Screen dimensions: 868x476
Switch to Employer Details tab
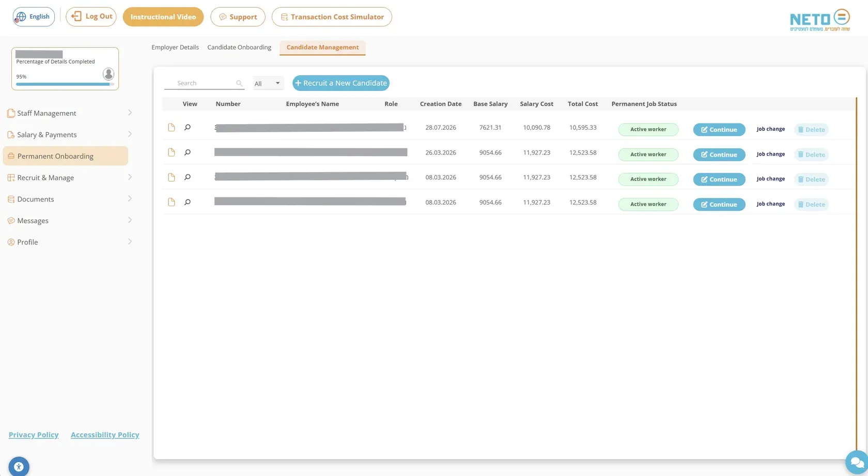[x=175, y=47]
